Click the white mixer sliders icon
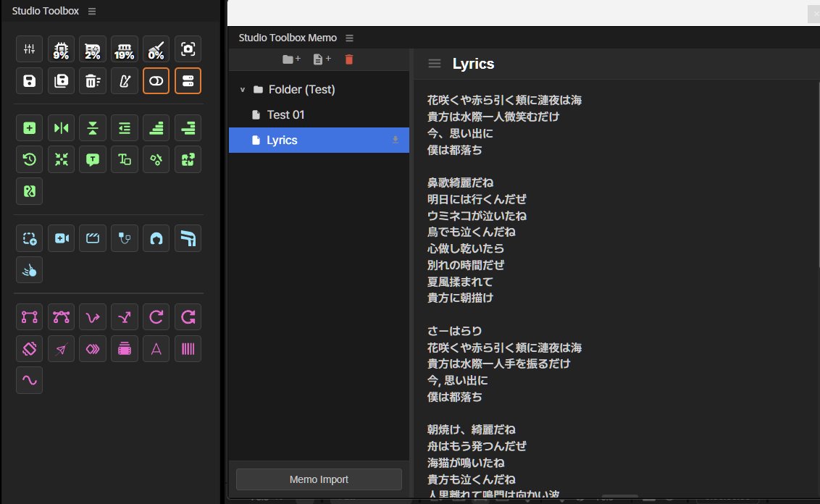The height and width of the screenshot is (504, 820). [29, 49]
